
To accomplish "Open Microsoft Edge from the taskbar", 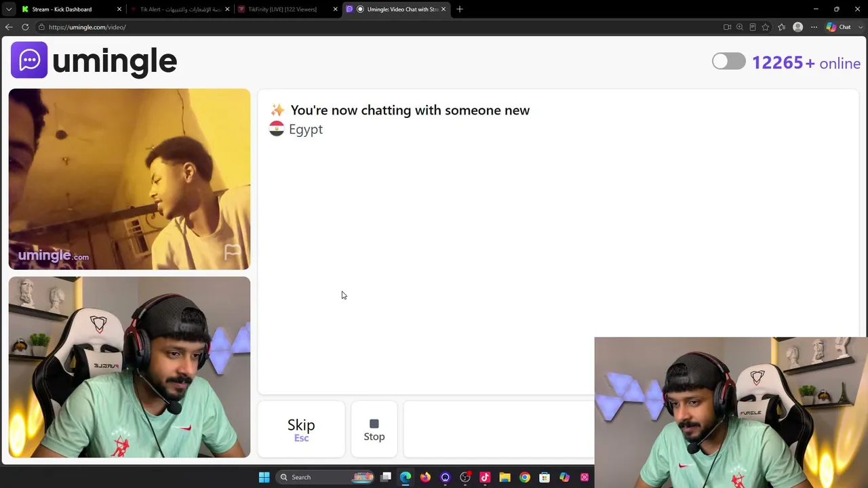I will coord(406,477).
